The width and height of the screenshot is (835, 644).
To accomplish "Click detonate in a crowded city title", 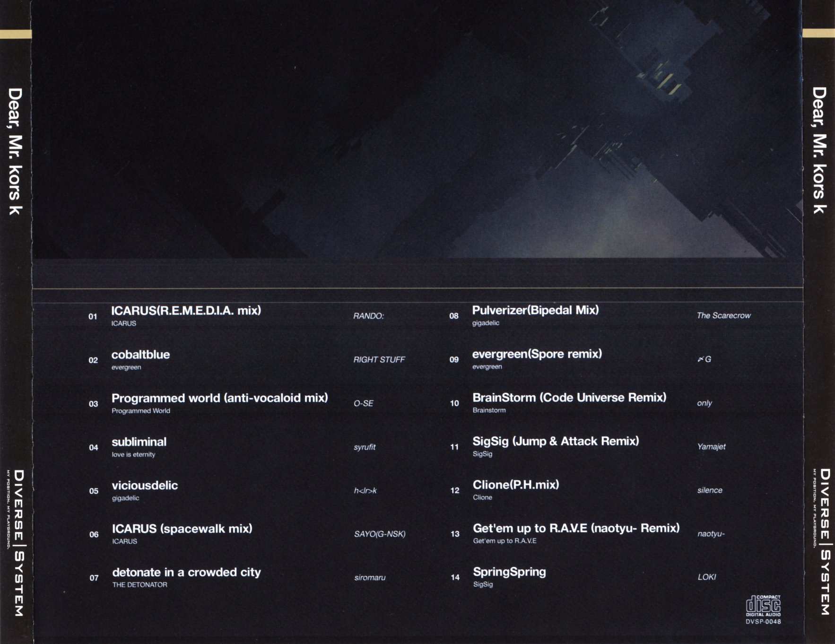I will click(x=186, y=572).
